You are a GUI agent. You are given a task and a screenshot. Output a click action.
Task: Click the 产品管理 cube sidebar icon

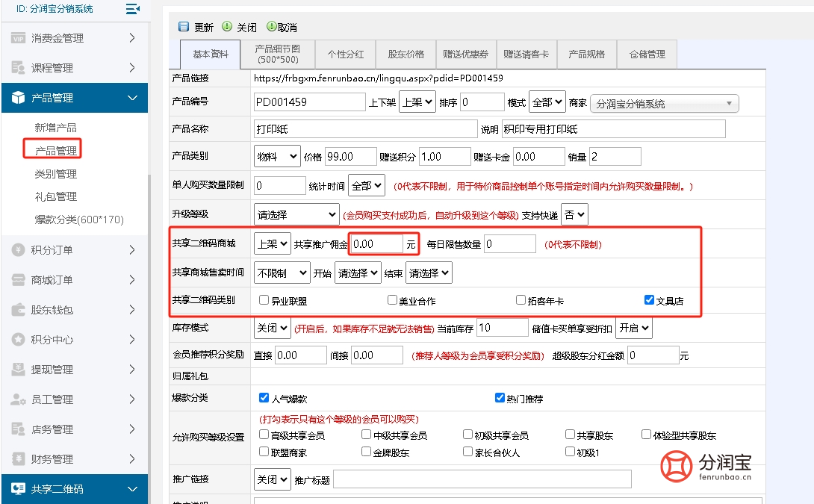(x=16, y=97)
